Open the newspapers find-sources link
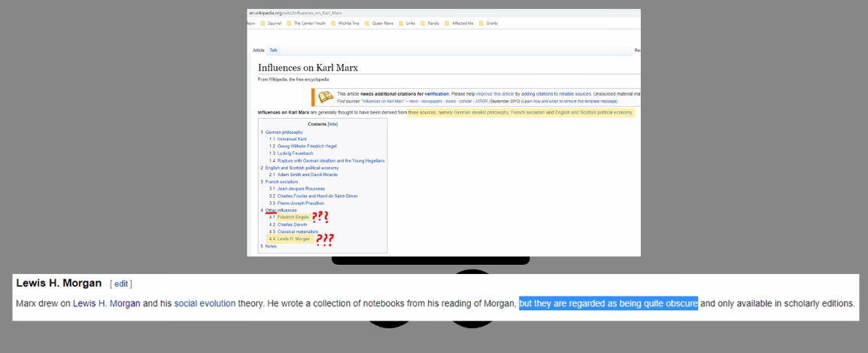This screenshot has height=353, width=868. tap(432, 102)
